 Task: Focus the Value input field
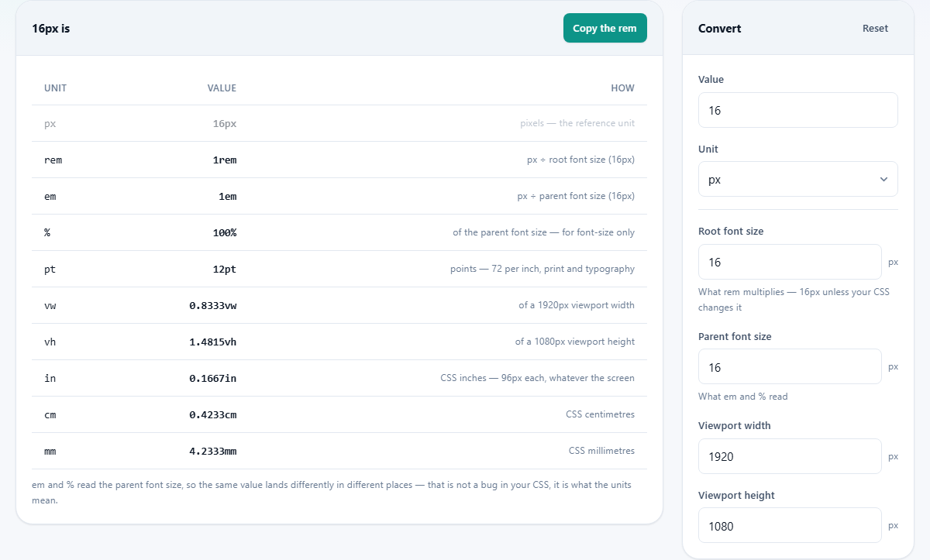797,110
